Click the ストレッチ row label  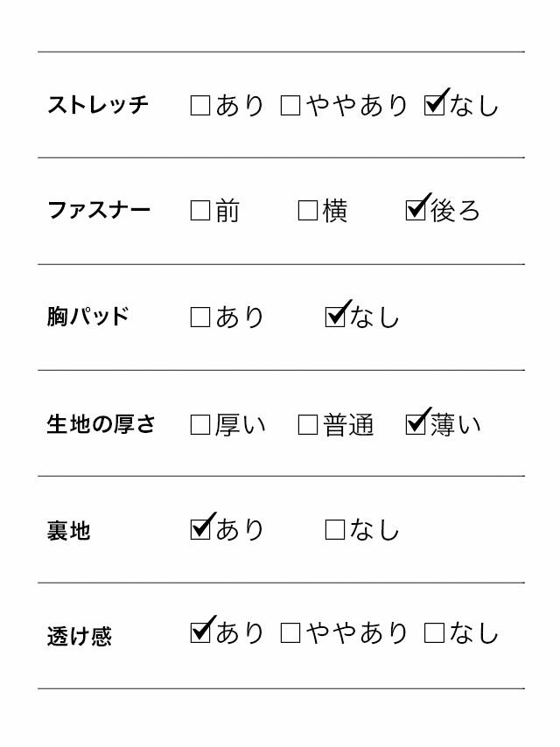click(98, 105)
